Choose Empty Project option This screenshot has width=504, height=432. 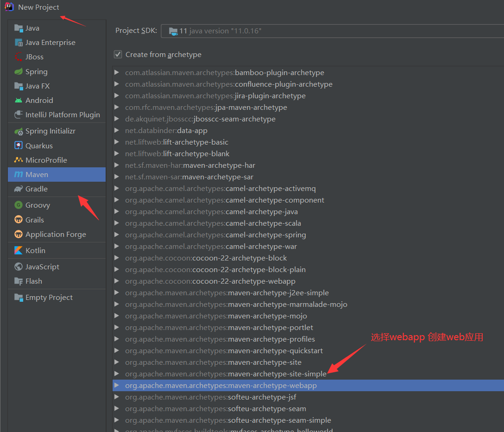tap(57, 298)
